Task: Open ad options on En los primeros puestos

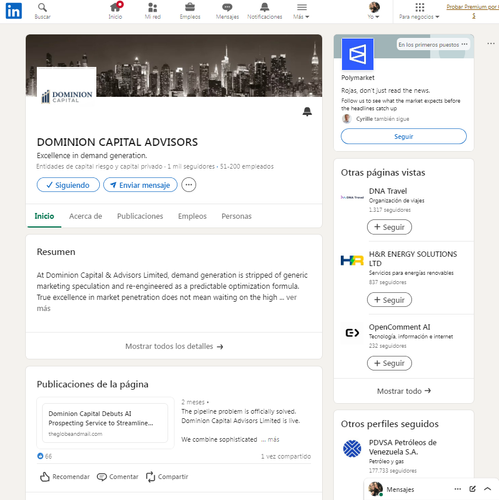Action: [464, 44]
